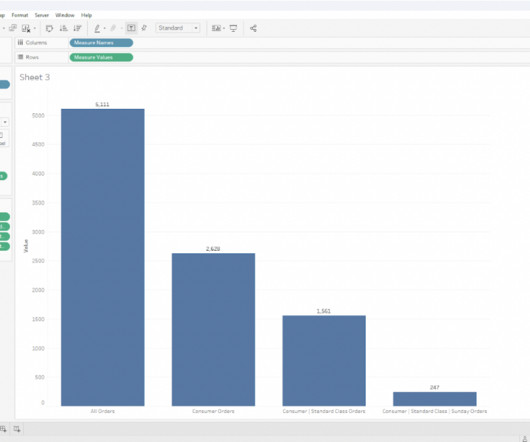Sort bars ascending via toolbar icon
The height and width of the screenshot is (442, 530).
[64, 28]
